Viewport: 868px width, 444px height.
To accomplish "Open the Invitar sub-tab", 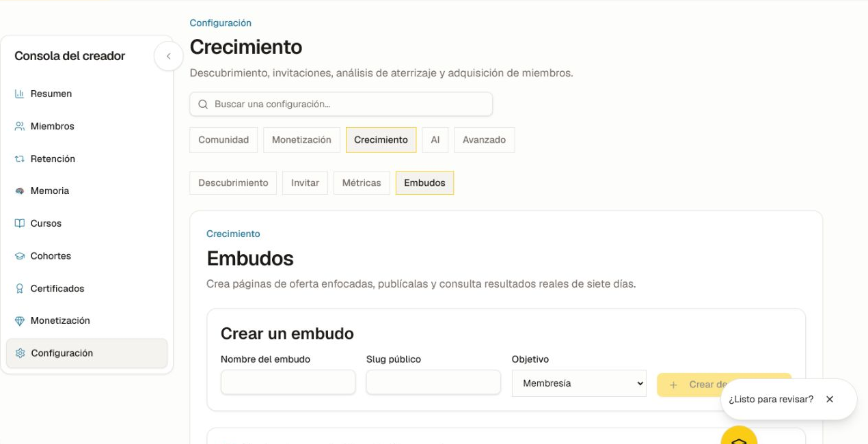I will 305,183.
